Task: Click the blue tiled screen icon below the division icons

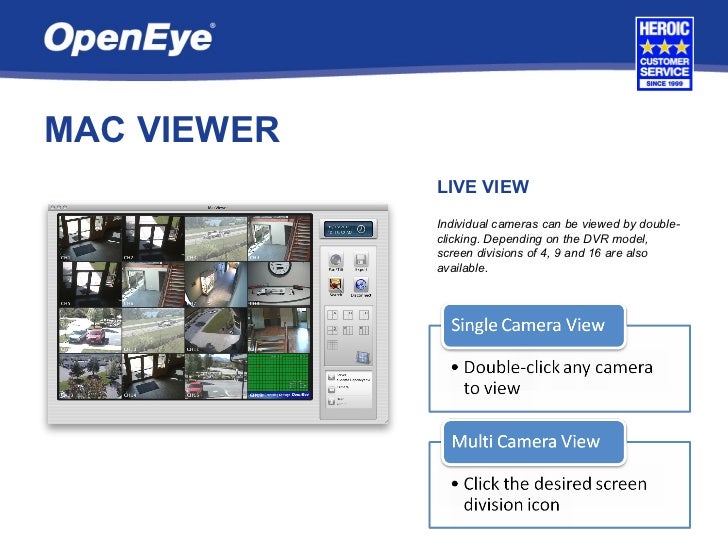Action: [363, 357]
